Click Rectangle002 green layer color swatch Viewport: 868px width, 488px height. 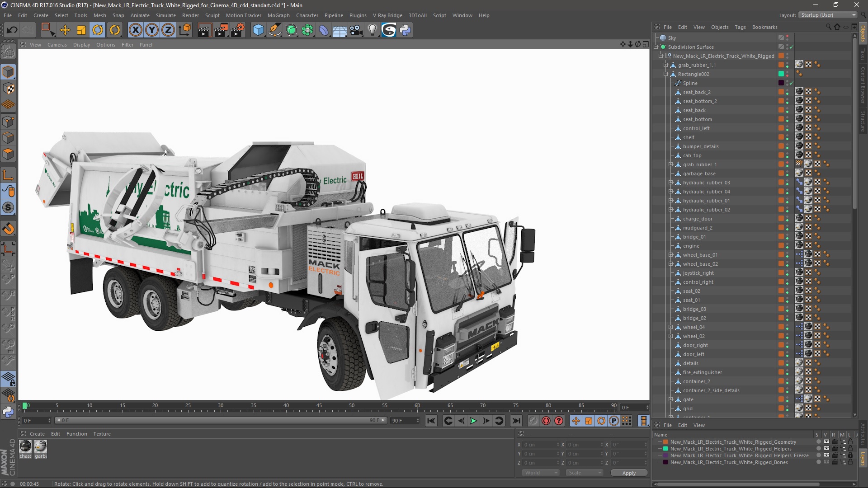click(781, 74)
